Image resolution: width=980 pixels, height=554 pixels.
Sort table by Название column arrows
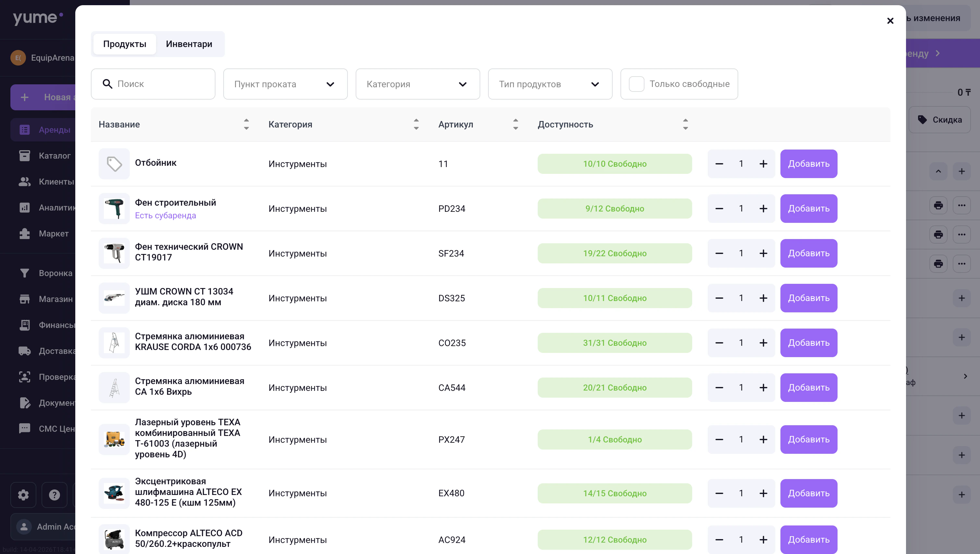coord(246,124)
